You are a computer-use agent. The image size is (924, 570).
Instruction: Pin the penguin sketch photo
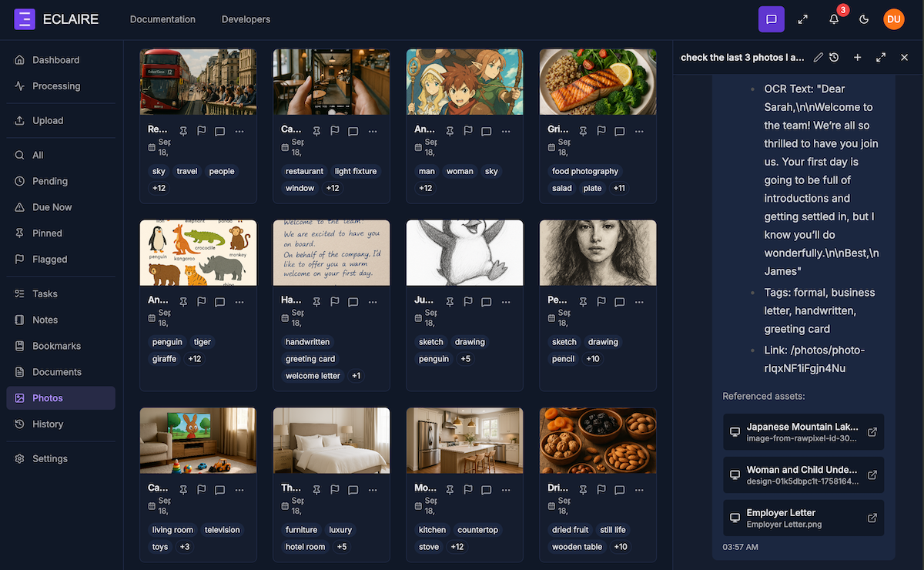pyautogui.click(x=450, y=302)
